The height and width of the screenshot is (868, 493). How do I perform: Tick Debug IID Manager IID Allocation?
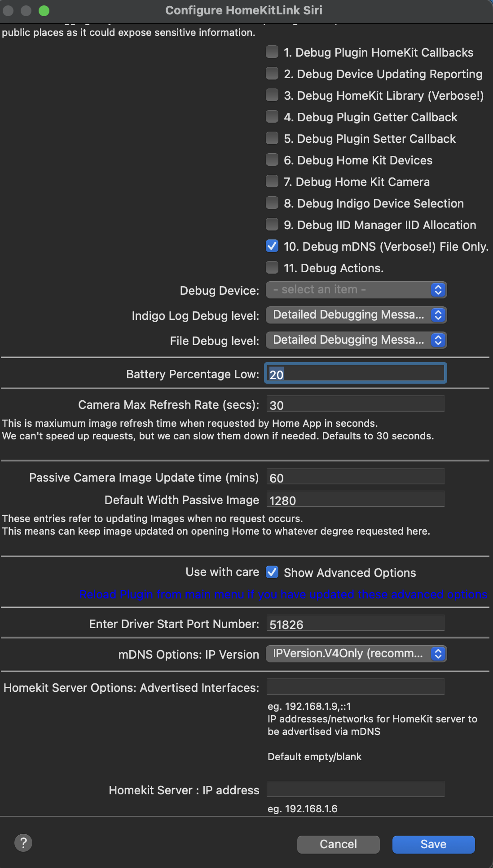tap(272, 225)
